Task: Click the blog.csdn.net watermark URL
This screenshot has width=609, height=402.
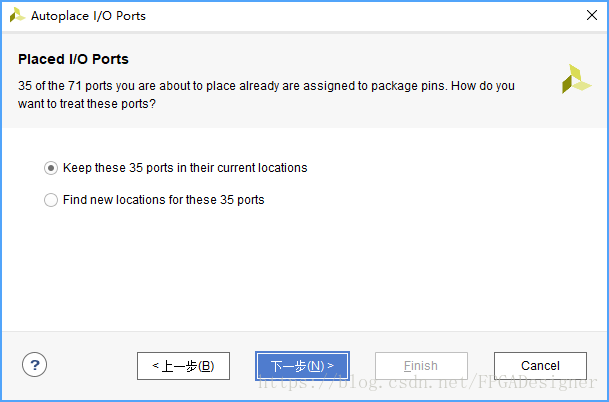Action: pos(427,383)
